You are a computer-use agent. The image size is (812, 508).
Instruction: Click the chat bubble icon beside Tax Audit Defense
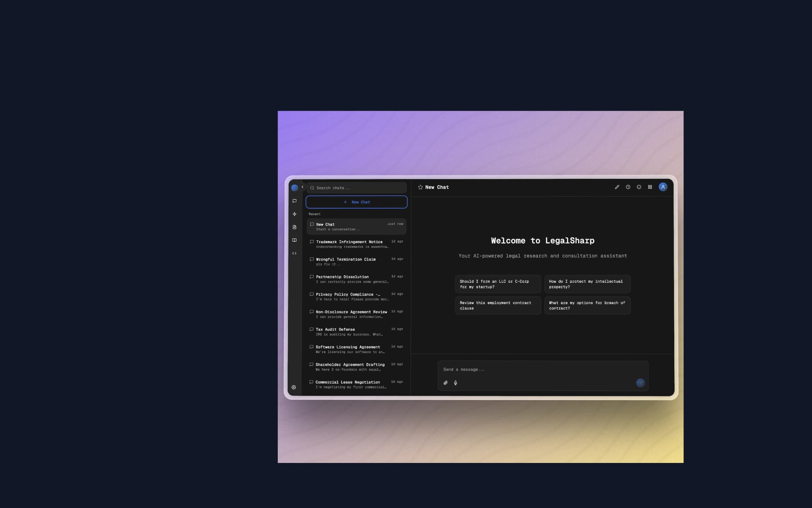click(311, 329)
